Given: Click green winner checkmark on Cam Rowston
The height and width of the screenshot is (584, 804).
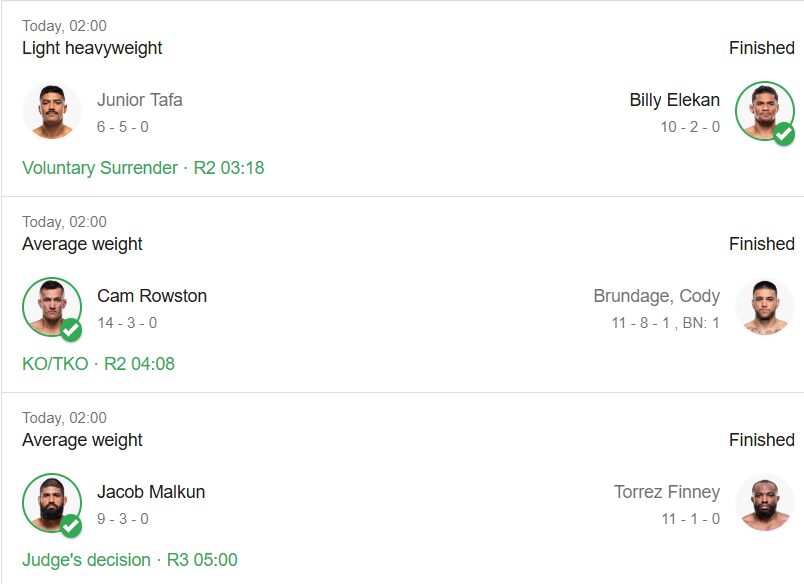Looking at the screenshot, I should (71, 330).
